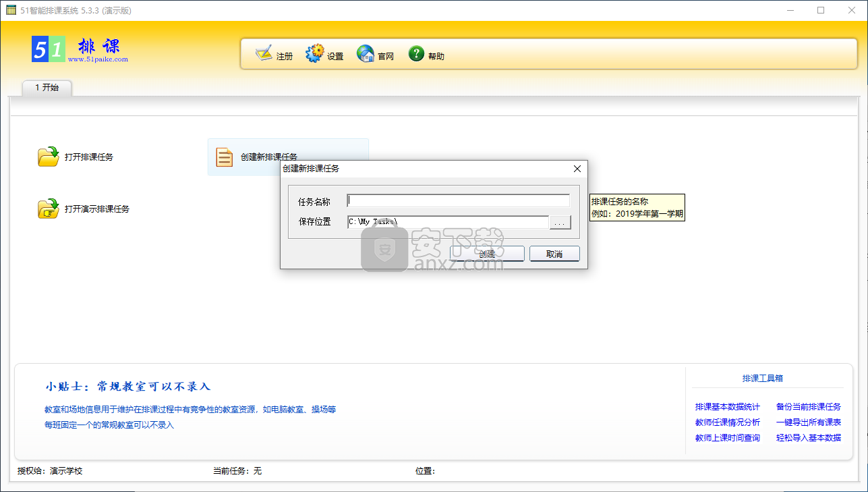This screenshot has width=868, height=492.
Task: Click the dialog title 创建新排课任务
Action: [x=311, y=169]
